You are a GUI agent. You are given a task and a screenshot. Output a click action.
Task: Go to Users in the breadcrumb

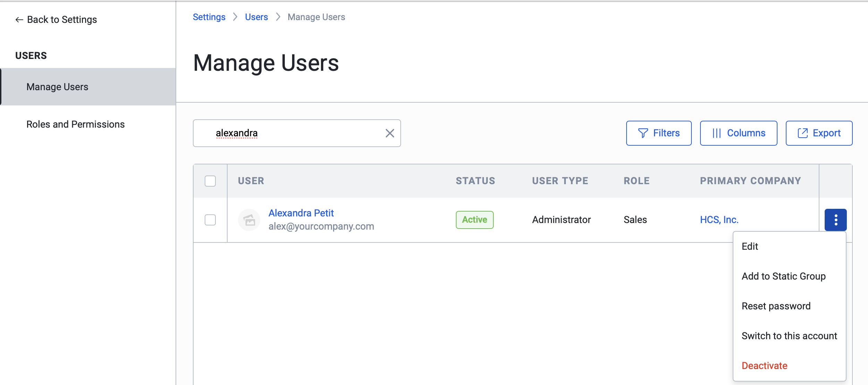pyautogui.click(x=256, y=17)
